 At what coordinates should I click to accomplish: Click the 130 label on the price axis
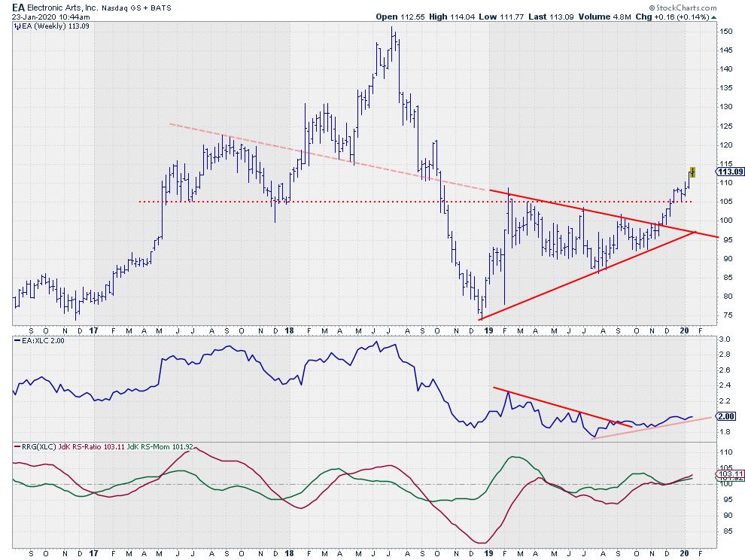pyautogui.click(x=726, y=107)
